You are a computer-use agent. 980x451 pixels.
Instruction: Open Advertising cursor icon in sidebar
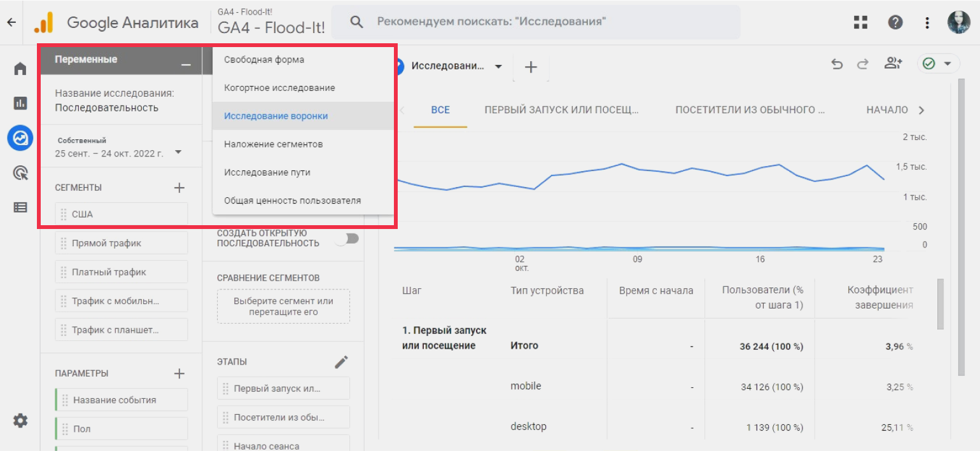(20, 172)
